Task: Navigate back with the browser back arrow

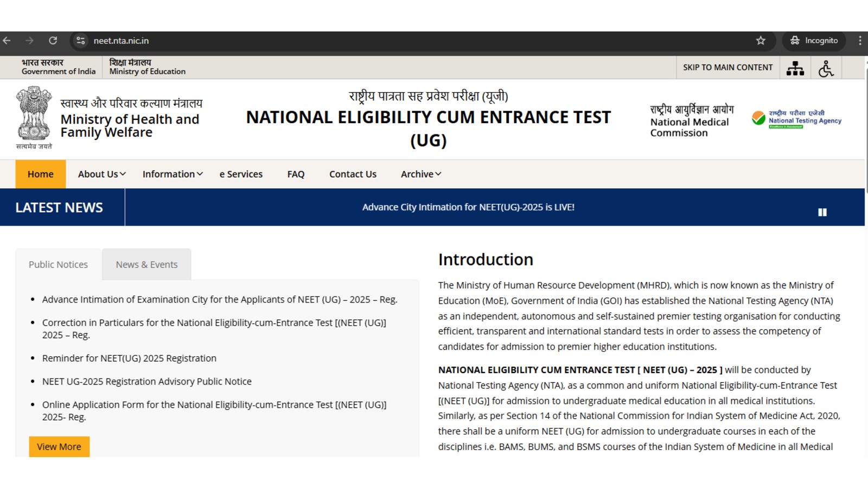Action: (x=7, y=40)
